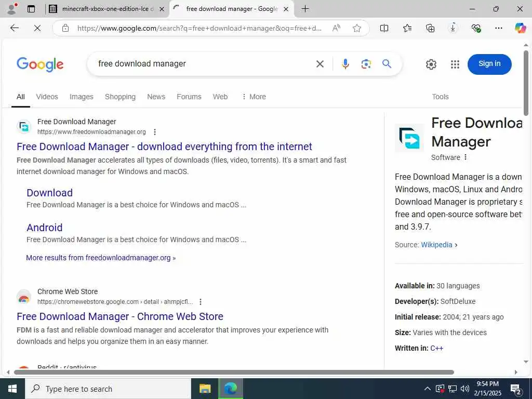This screenshot has height=399, width=532.
Task: Select the All results tab
Action: (21, 97)
